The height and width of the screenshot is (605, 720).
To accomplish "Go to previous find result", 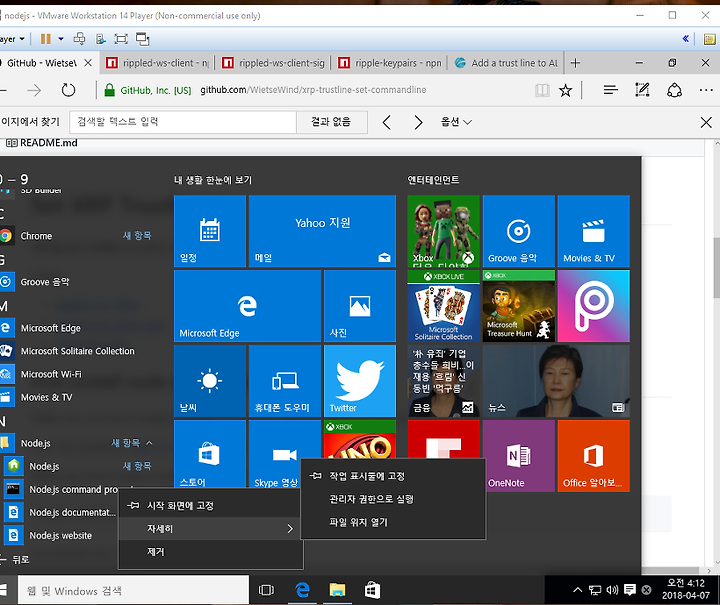I will point(387,122).
